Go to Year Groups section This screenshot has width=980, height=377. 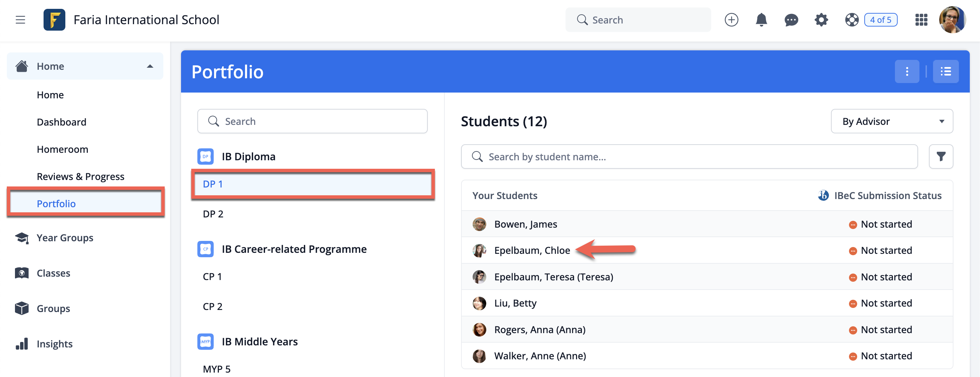click(x=65, y=238)
